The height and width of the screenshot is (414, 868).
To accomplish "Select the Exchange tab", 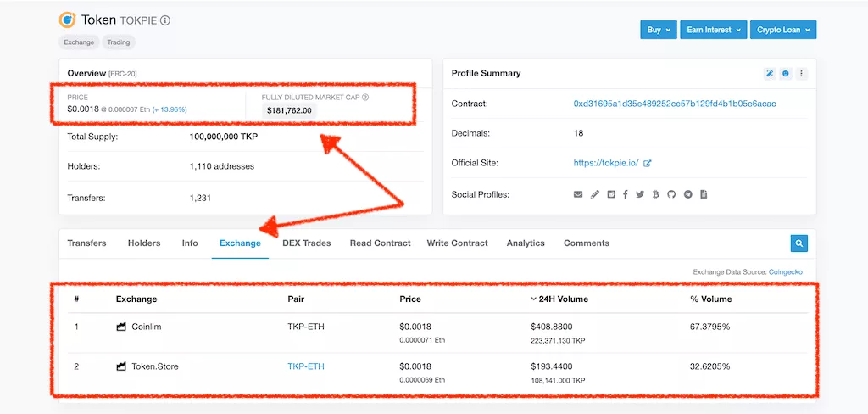I will click(240, 243).
